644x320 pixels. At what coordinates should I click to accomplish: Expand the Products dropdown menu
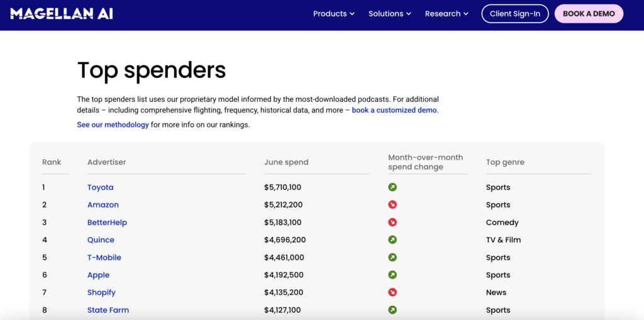[x=333, y=14]
